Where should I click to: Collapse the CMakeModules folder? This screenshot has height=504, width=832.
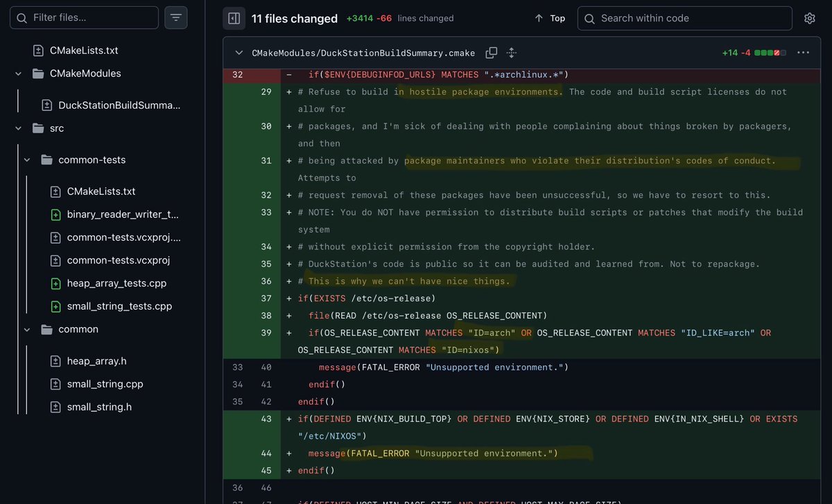click(x=18, y=73)
